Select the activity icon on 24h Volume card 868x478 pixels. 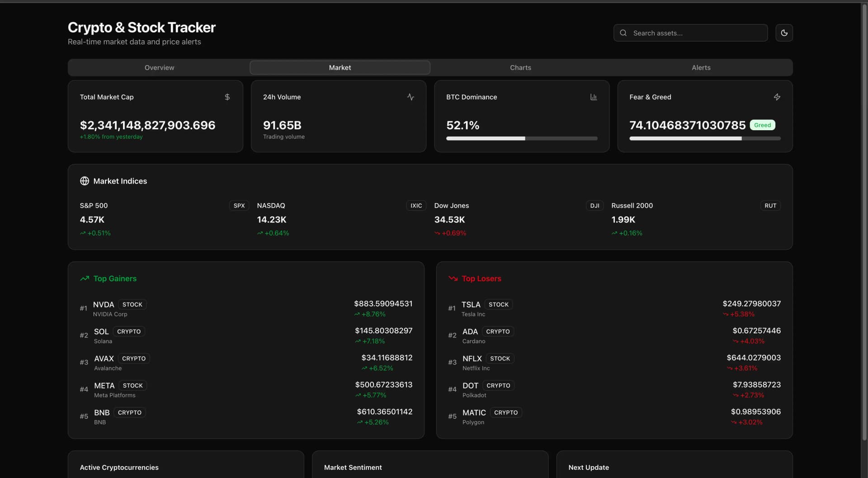pos(410,97)
